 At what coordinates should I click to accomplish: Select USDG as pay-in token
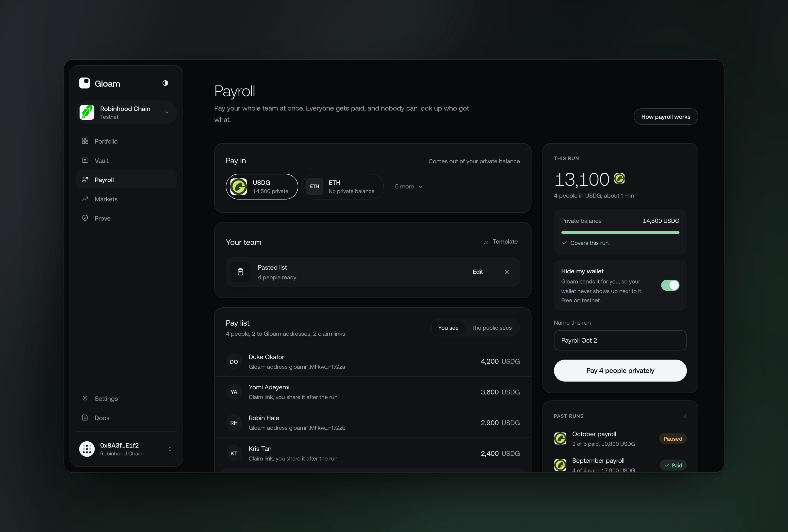click(x=262, y=186)
